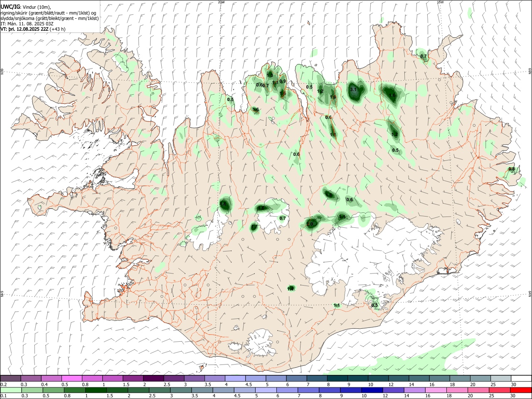Click the white Mýrdalsjökull glacier near the south coast

tap(261, 343)
